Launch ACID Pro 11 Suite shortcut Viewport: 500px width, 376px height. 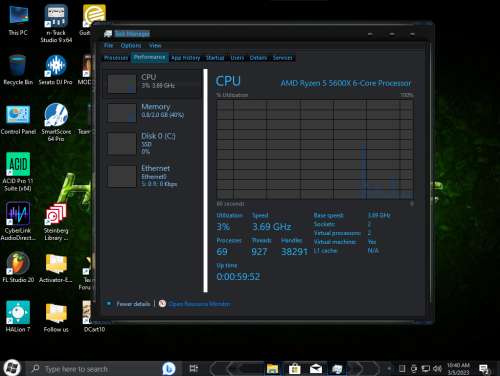(x=18, y=172)
